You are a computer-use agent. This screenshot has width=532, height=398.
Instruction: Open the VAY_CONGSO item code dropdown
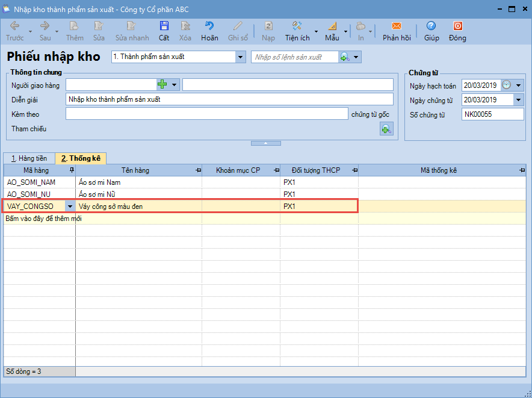coord(69,207)
